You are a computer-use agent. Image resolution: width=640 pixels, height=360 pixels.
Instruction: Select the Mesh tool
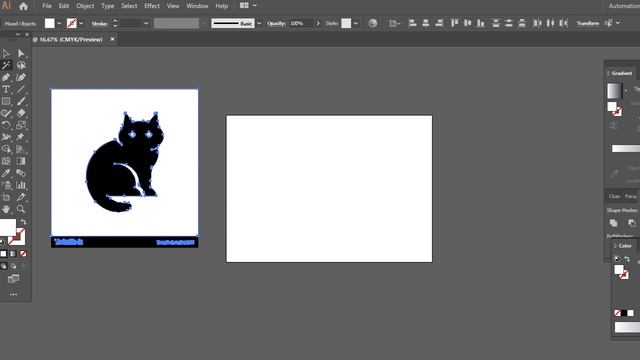(6, 161)
